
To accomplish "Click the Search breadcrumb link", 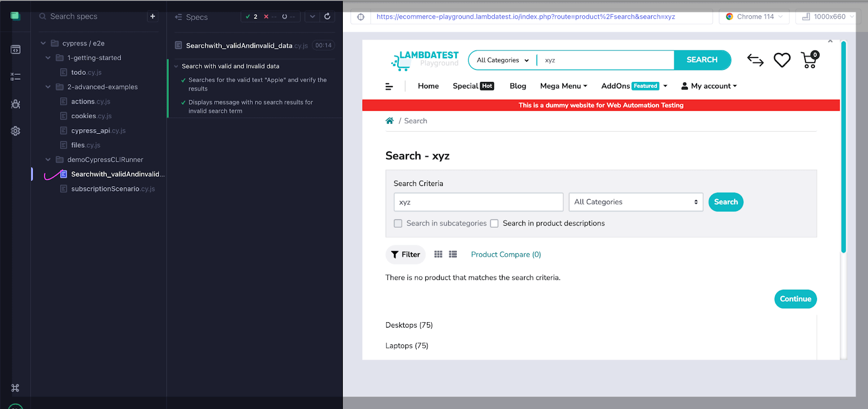I will (416, 121).
